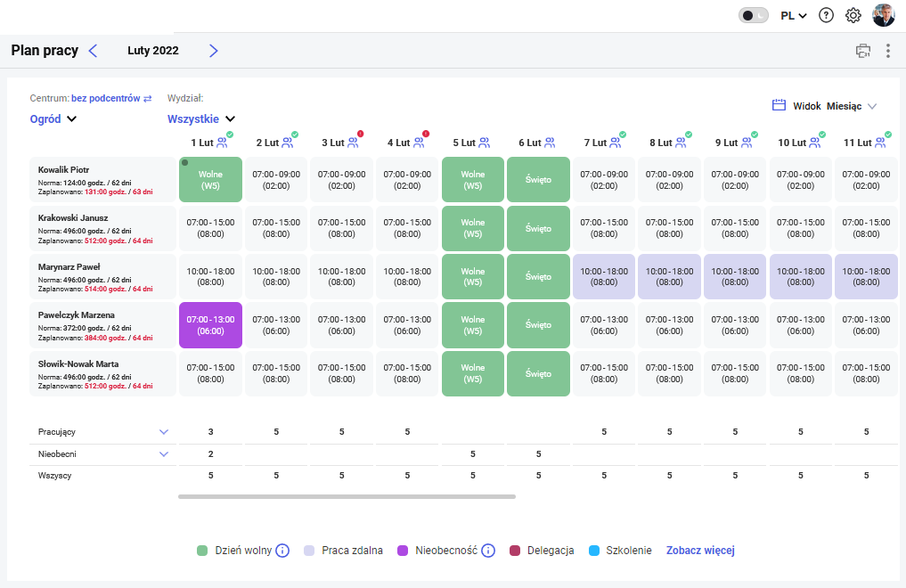Click the green Dzień wolny legend swatch

pyautogui.click(x=202, y=551)
